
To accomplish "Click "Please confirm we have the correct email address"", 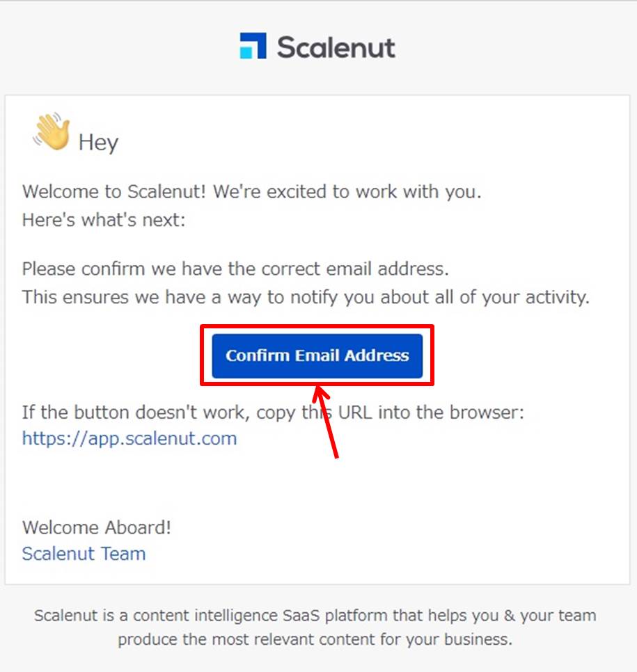I will (x=235, y=269).
